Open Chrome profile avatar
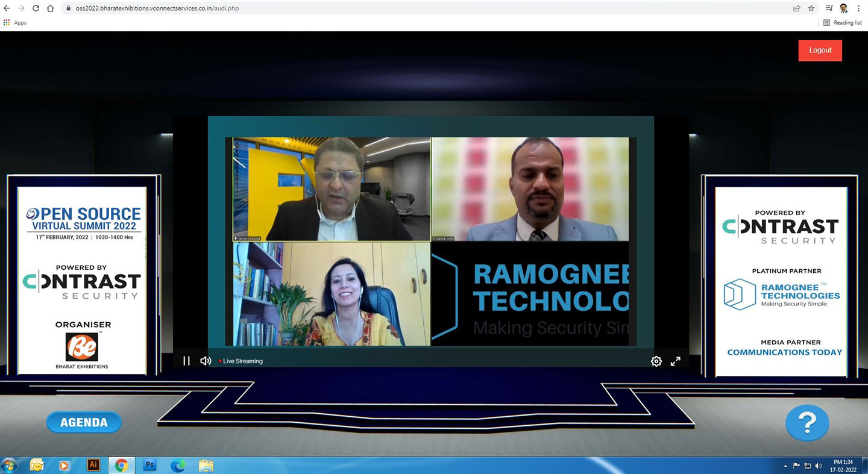Image resolution: width=868 pixels, height=474 pixels. (844, 8)
